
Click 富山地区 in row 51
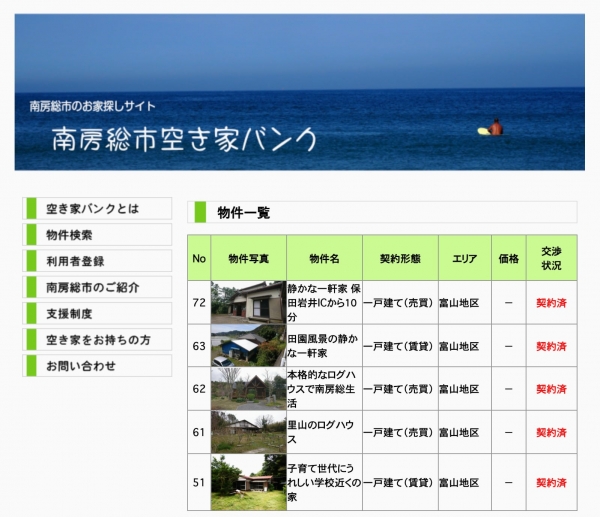(x=459, y=482)
